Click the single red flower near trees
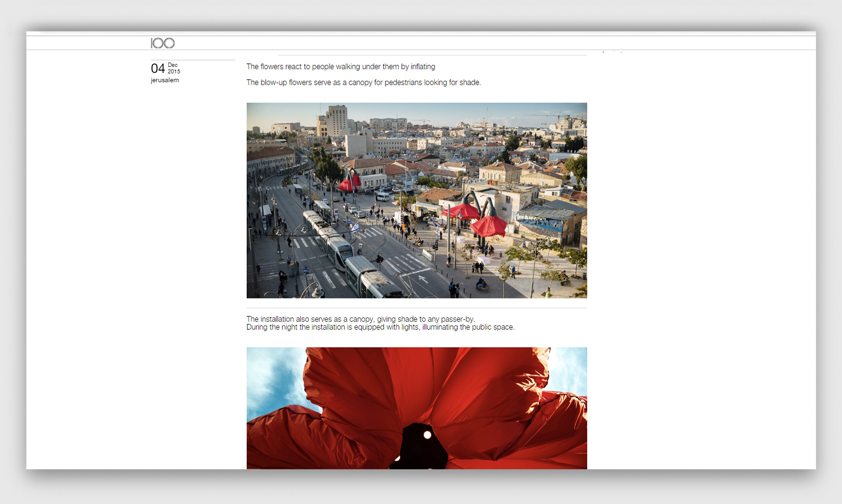The image size is (842, 504). click(x=350, y=183)
